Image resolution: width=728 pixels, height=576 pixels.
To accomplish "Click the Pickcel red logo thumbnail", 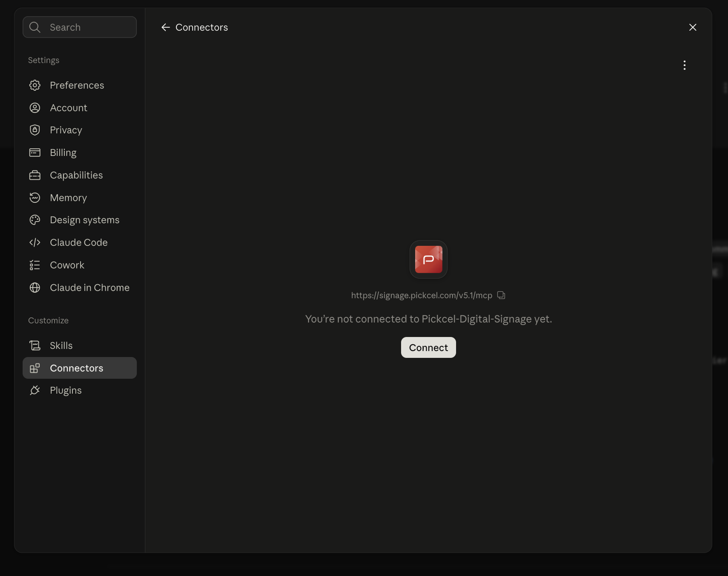I will coord(428,259).
